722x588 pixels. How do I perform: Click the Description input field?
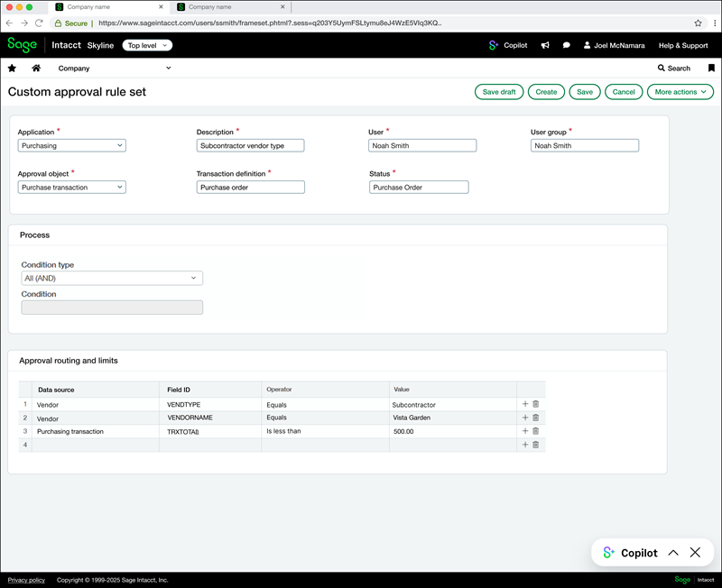click(x=251, y=145)
